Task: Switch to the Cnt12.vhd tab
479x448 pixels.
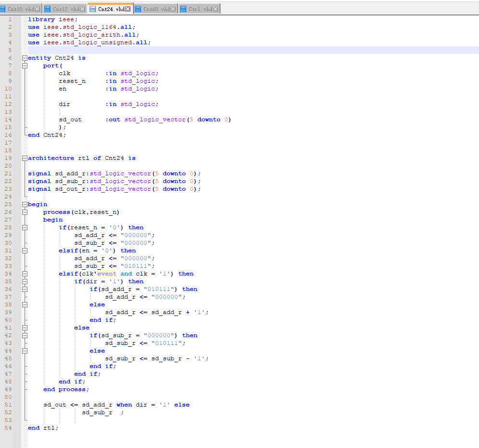Action: tap(65, 9)
